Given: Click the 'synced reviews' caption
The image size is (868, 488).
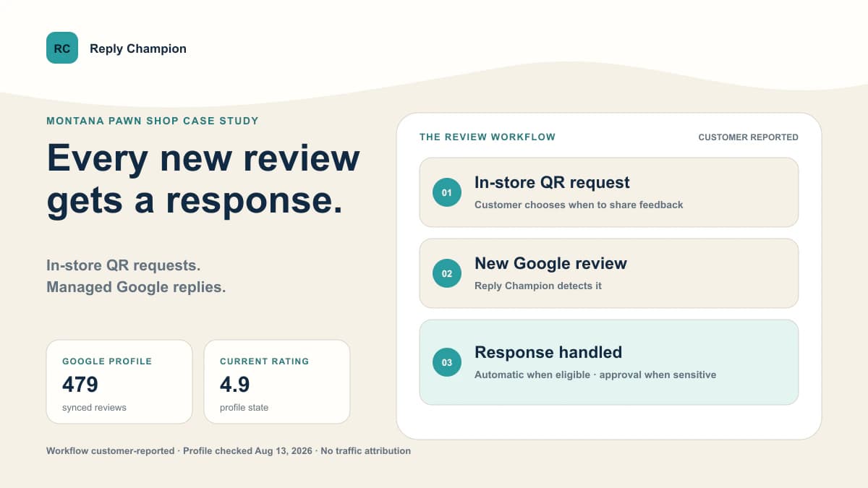Looking at the screenshot, I should coord(94,407).
